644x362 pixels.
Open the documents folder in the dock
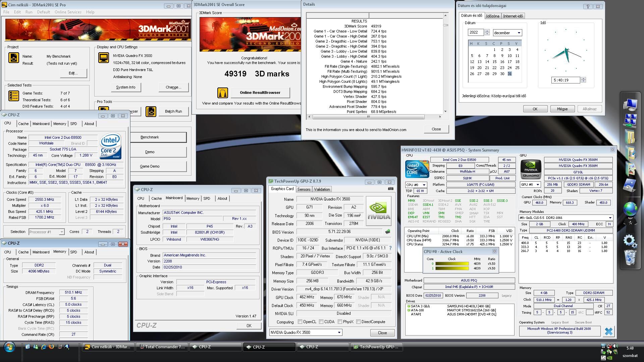[630, 137]
